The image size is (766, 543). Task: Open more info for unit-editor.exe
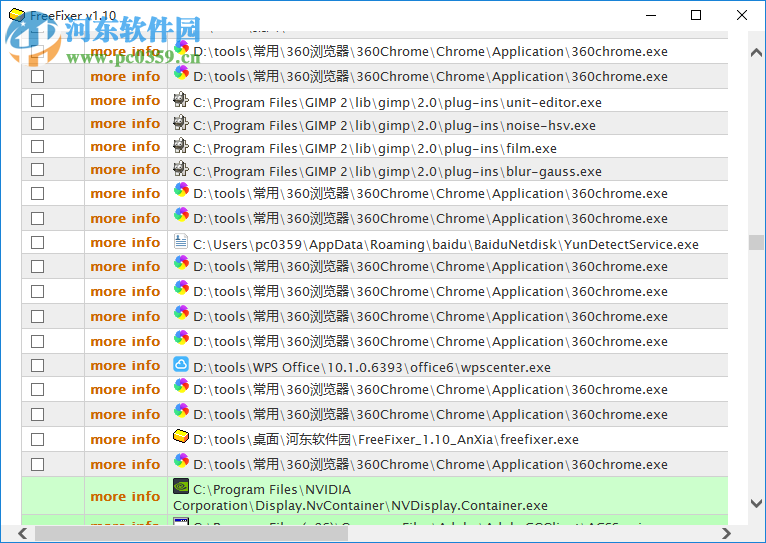[125, 101]
